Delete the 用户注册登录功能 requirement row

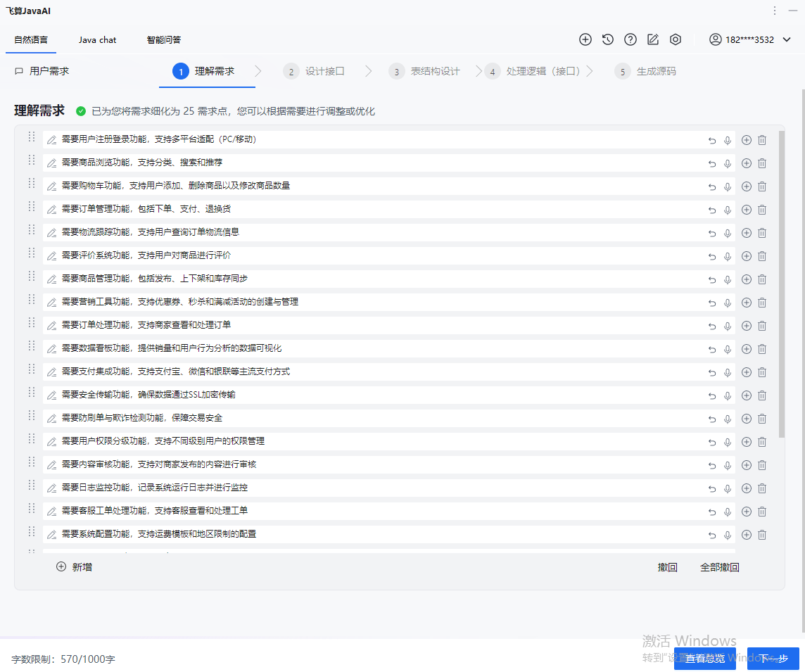[x=762, y=140]
